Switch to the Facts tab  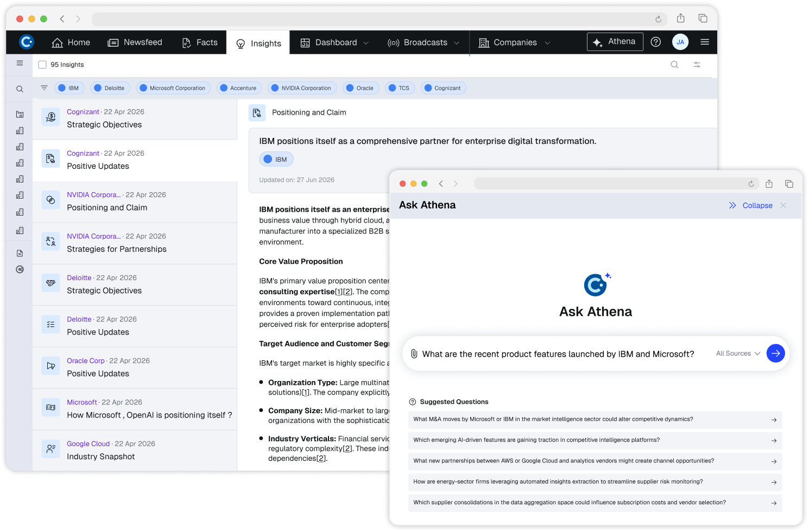pos(200,42)
